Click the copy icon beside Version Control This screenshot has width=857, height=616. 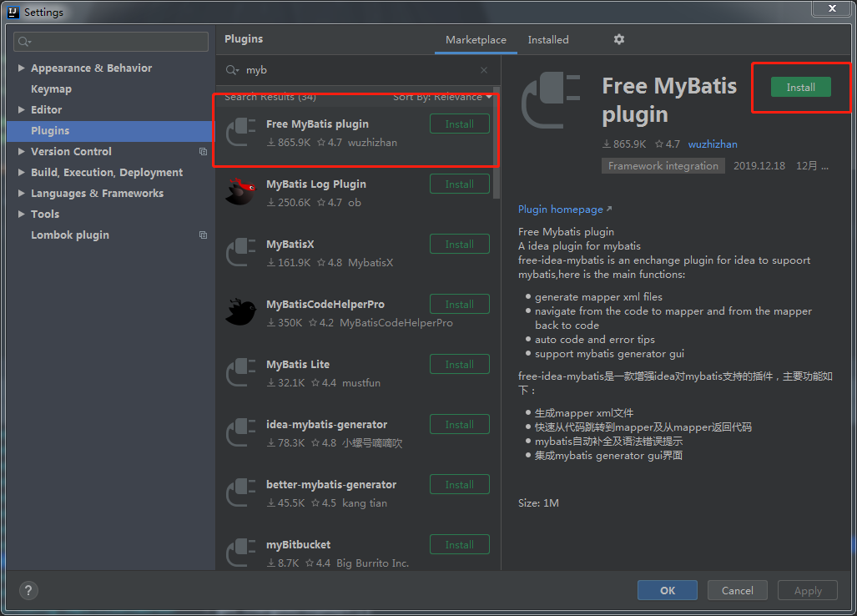point(202,151)
